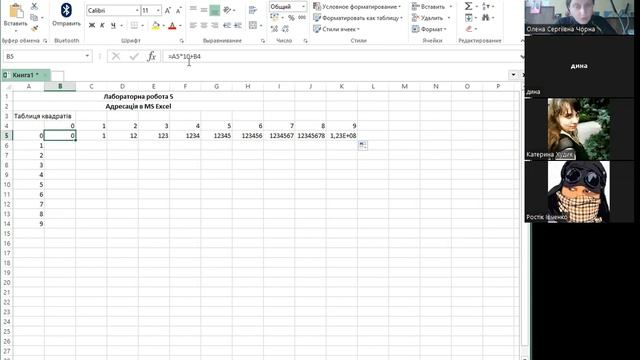The height and width of the screenshot is (360, 640).
Task: Open the Name Box dropdown arrow
Action: (x=87, y=56)
